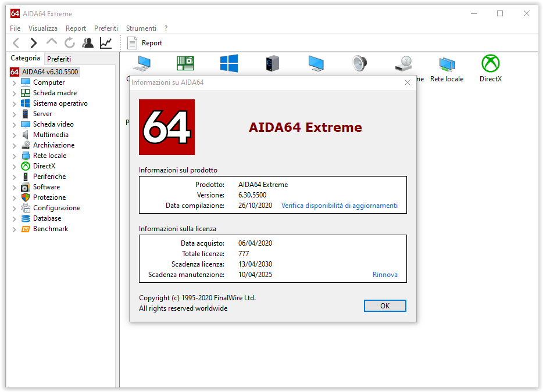
Task: Select Archiviazione in the category tree
Action: point(53,145)
